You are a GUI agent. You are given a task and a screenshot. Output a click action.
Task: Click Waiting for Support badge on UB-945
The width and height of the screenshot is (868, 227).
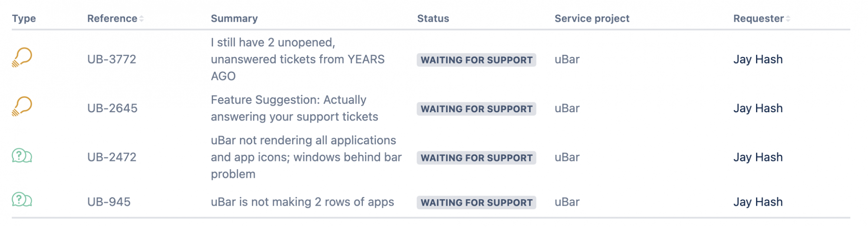pos(477,203)
